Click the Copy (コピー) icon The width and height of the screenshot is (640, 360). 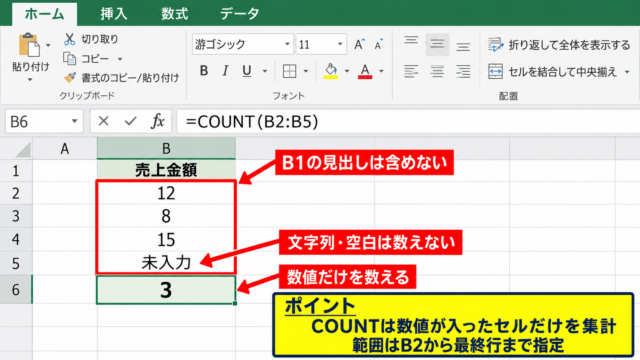point(69,59)
